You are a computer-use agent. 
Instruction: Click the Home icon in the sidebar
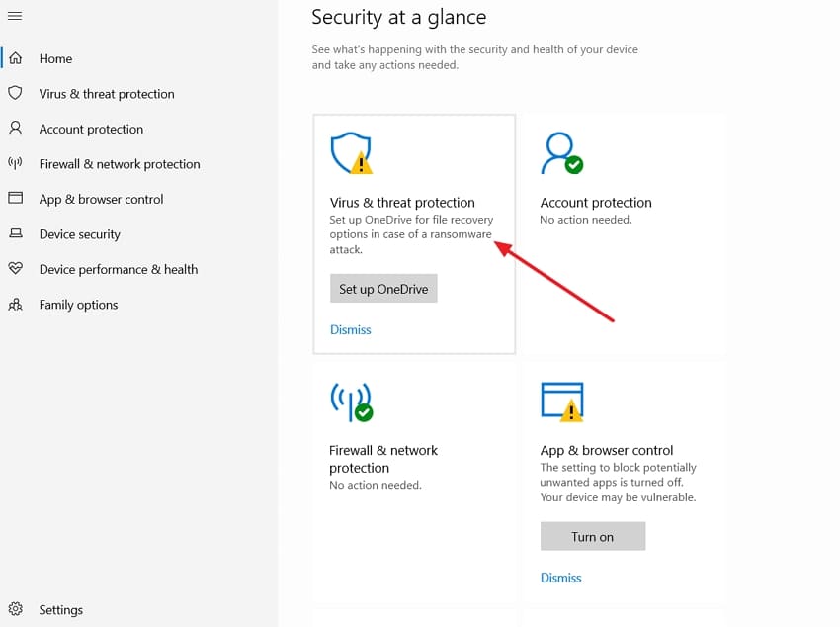(16, 58)
